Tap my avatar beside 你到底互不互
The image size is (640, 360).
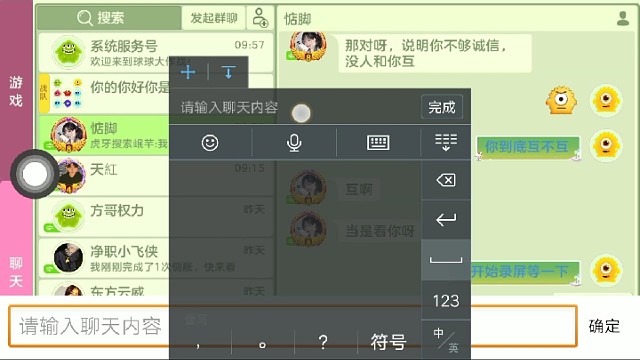click(606, 145)
